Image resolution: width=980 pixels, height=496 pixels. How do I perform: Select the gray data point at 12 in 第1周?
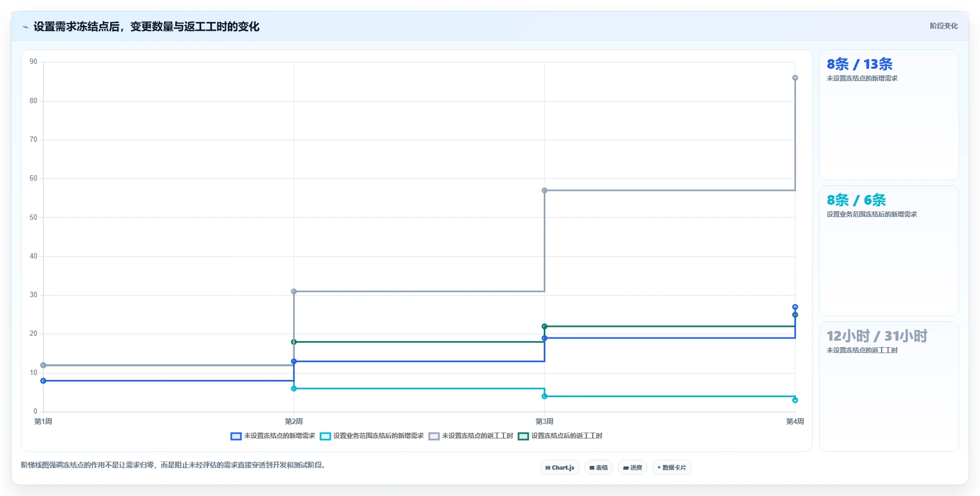[x=43, y=365]
